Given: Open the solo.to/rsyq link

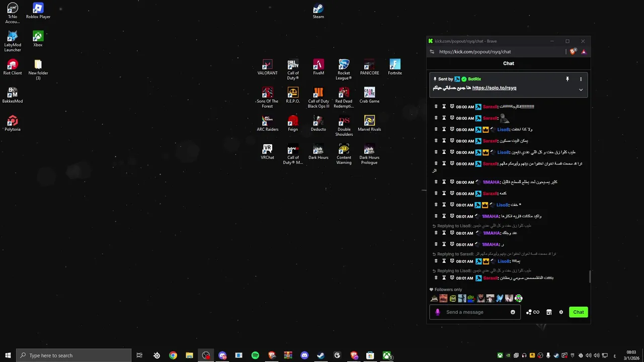Looking at the screenshot, I should [x=494, y=88].
